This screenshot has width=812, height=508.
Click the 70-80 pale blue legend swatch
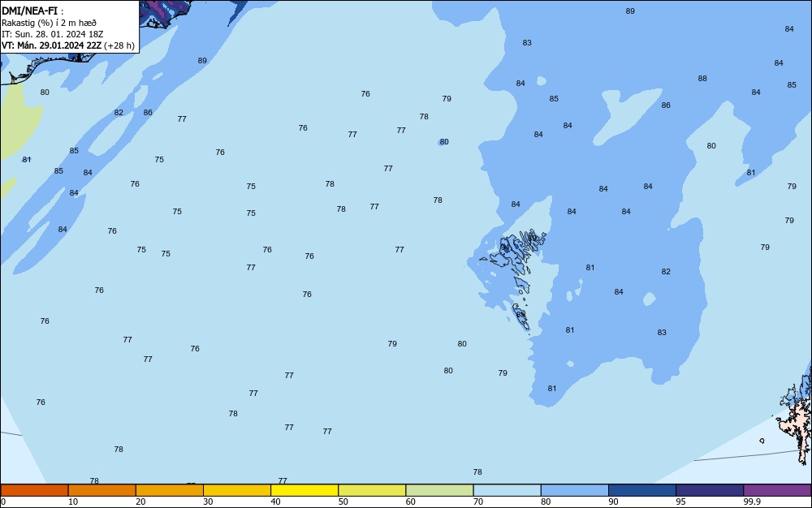[x=507, y=490]
